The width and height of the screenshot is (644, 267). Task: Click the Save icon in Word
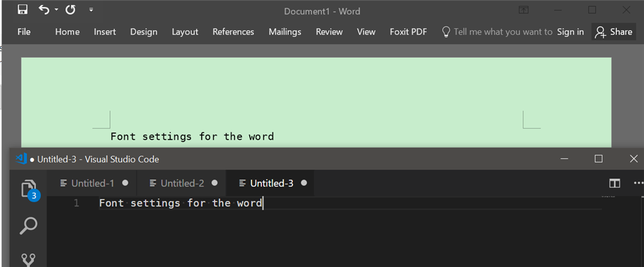[23, 10]
